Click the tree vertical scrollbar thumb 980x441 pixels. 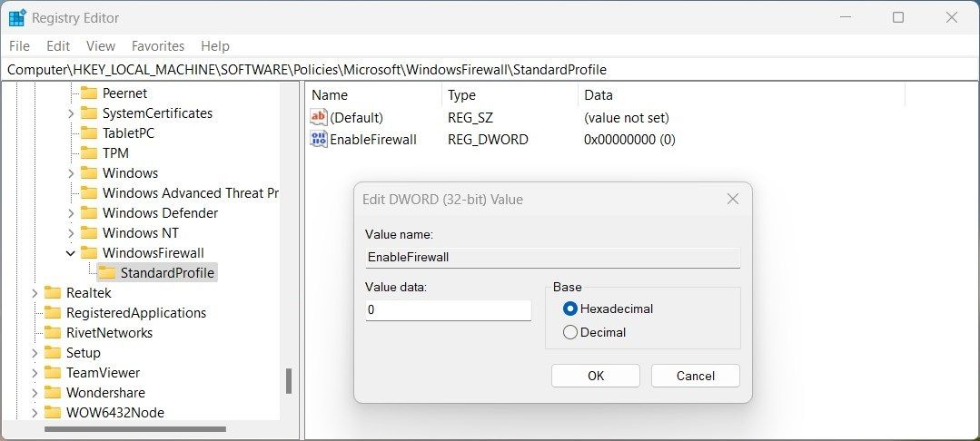289,381
